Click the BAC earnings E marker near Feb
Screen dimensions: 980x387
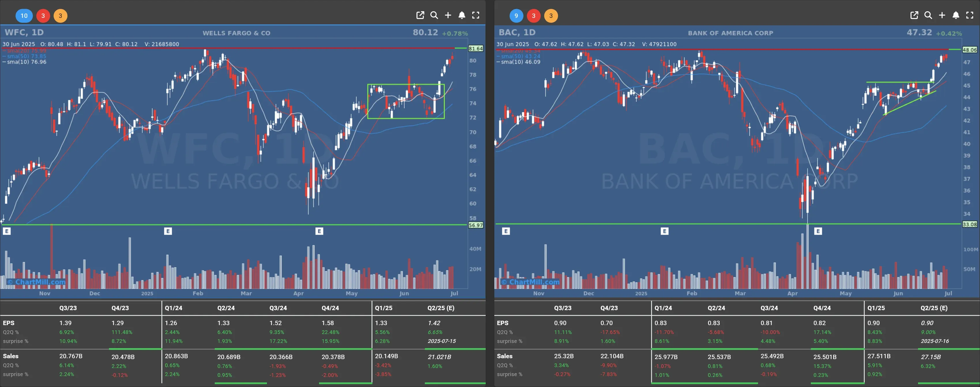(665, 231)
